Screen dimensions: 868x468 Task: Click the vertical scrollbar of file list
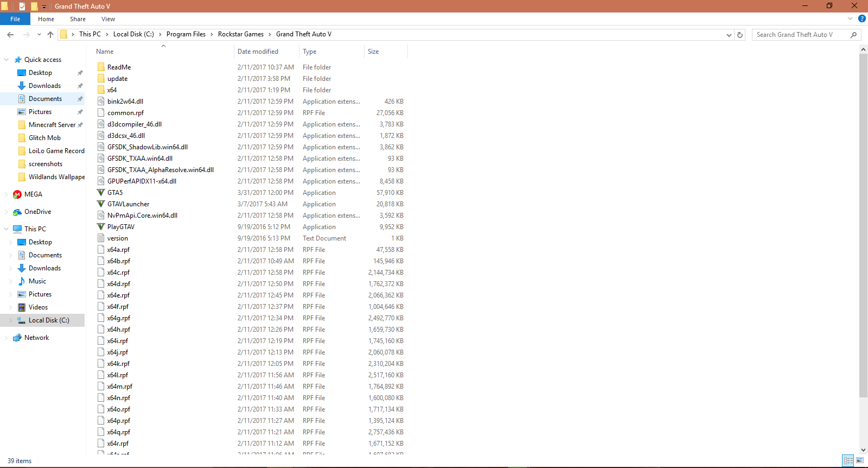click(863, 225)
